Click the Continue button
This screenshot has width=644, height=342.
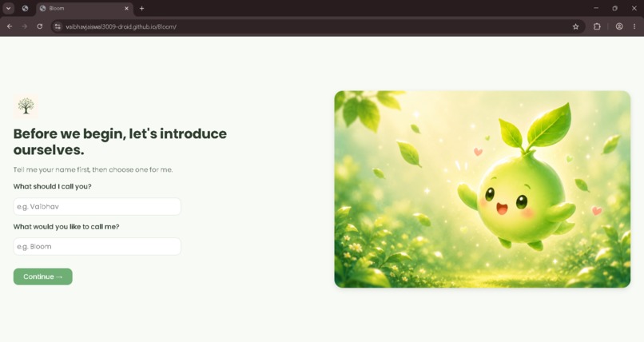(x=42, y=276)
